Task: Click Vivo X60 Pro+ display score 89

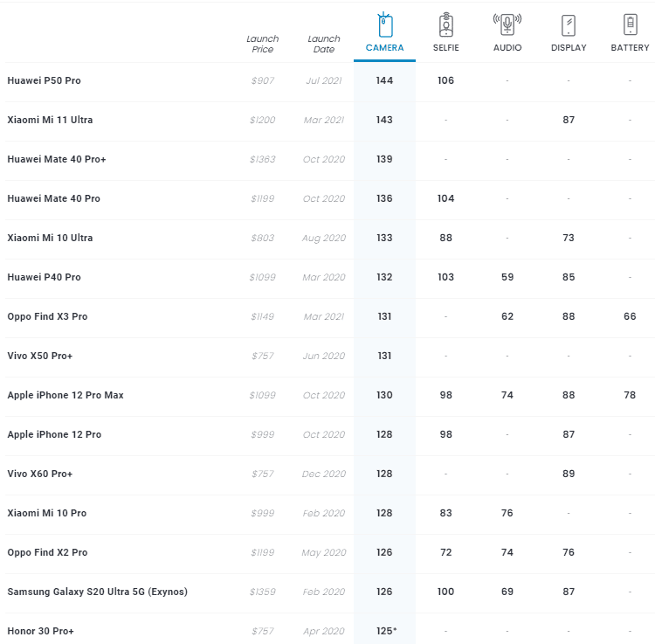Action: pyautogui.click(x=569, y=474)
